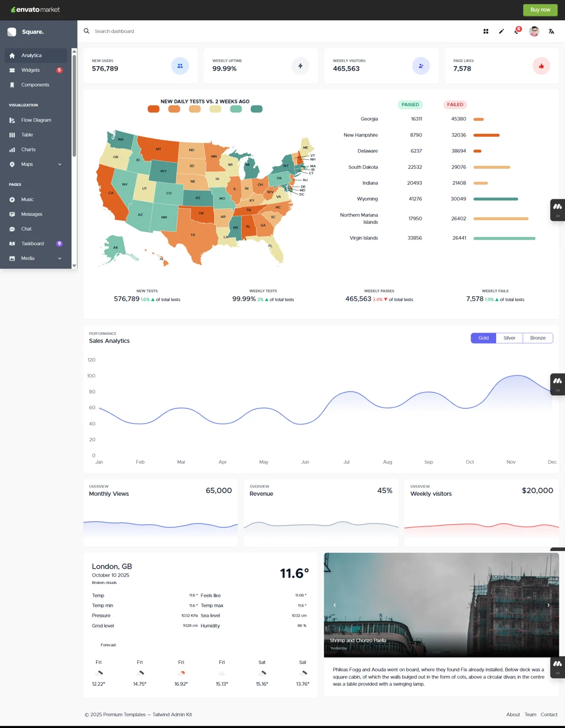This screenshot has height=728, width=565.
Task: Open notifications with the red 6 badge
Action: 517,31
